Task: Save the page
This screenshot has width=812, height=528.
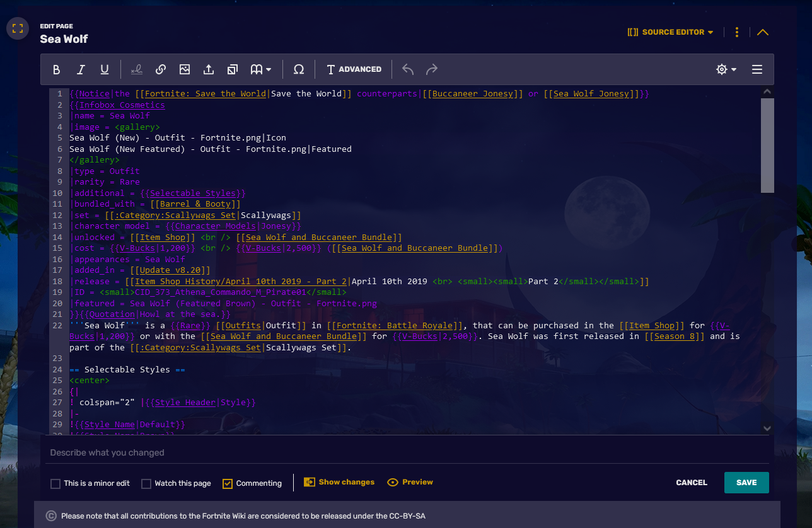Action: 746,483
